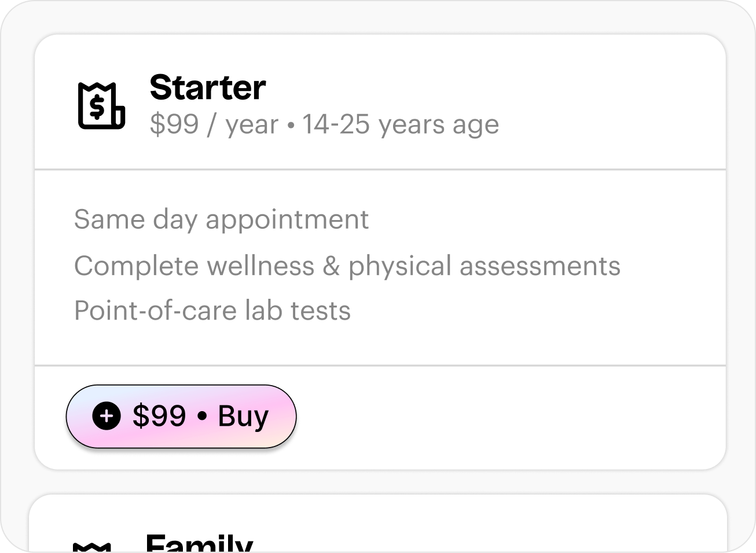This screenshot has width=756, height=553.
Task: Select the Same day appointment feature
Action: 221,219
